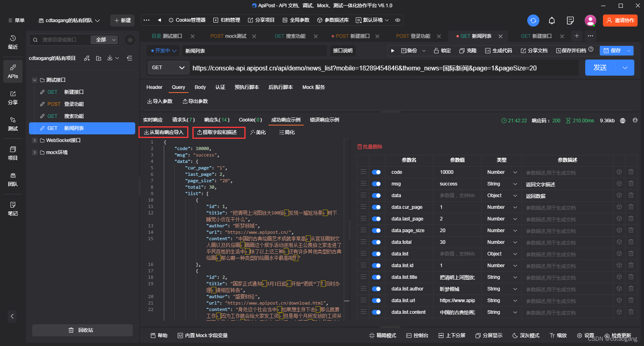
Task: Open 全局参数 global parameters
Action: pos(296,20)
